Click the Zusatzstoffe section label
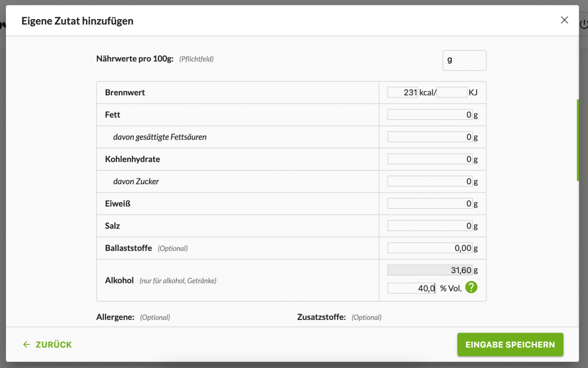Viewport: 588px width, 368px height. [321, 317]
